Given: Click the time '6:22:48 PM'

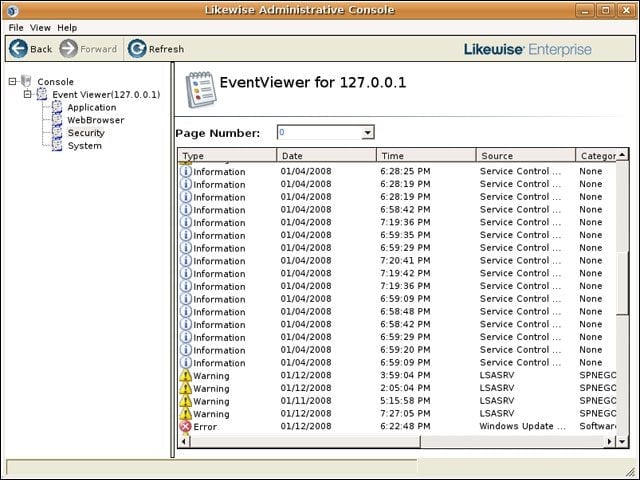Looking at the screenshot, I should tap(405, 426).
